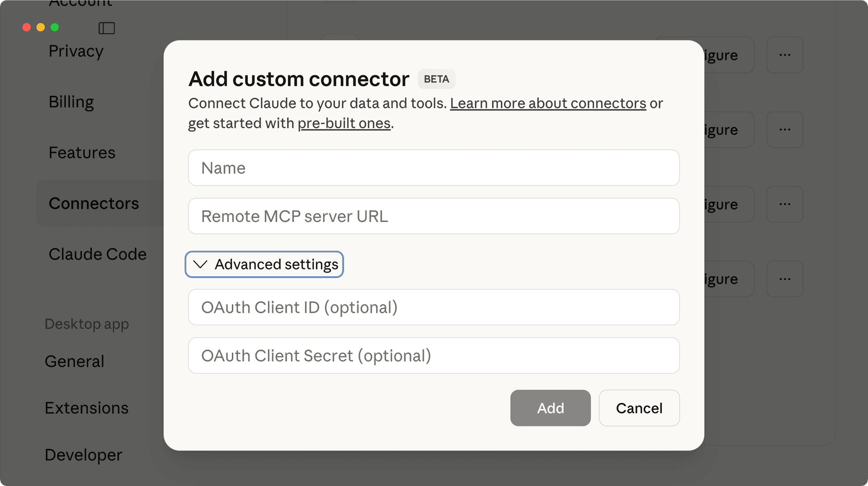
Task: Select Features in the sidebar
Action: (x=82, y=153)
